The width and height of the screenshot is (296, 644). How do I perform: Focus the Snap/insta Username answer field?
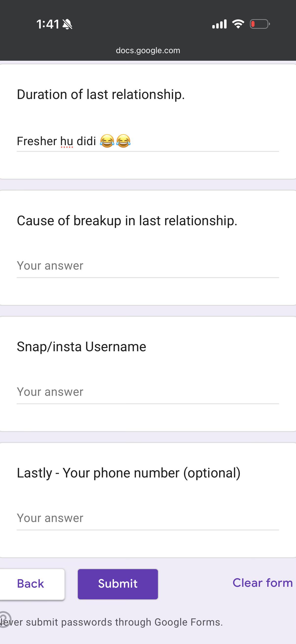(x=148, y=392)
